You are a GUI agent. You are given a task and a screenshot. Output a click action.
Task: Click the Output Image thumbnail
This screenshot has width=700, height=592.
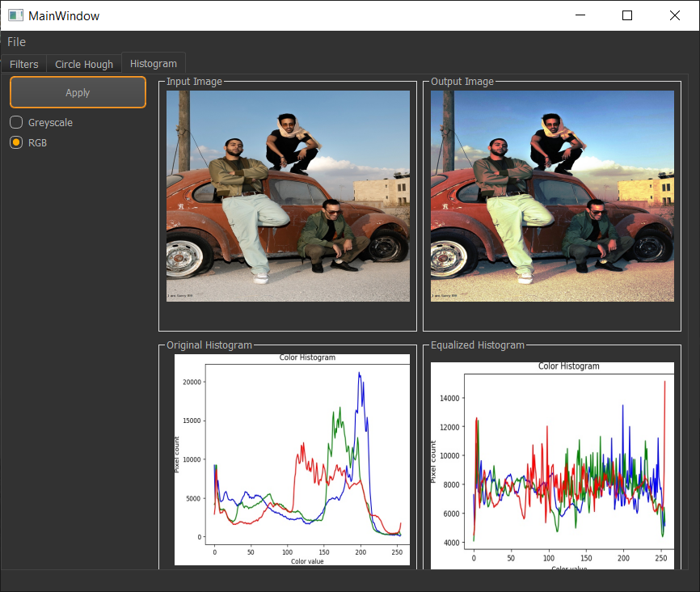(x=552, y=195)
